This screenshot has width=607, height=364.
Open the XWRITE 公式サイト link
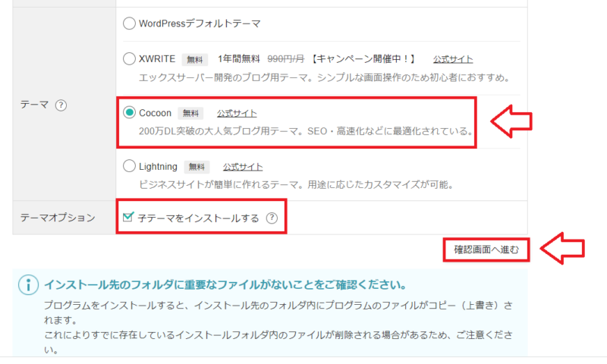point(452,60)
